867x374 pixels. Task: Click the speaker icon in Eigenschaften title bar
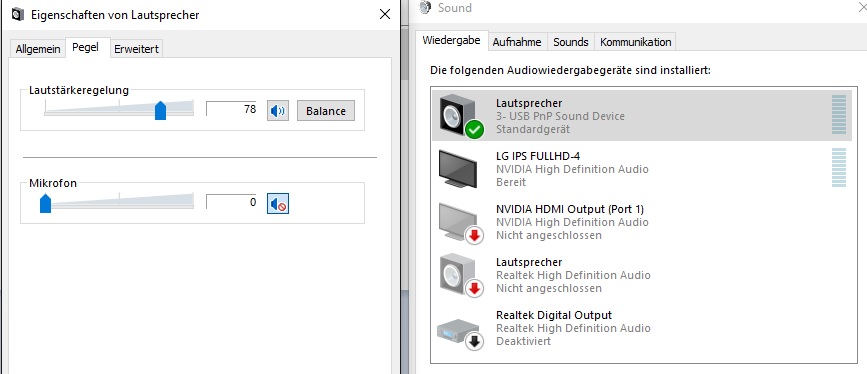click(17, 15)
